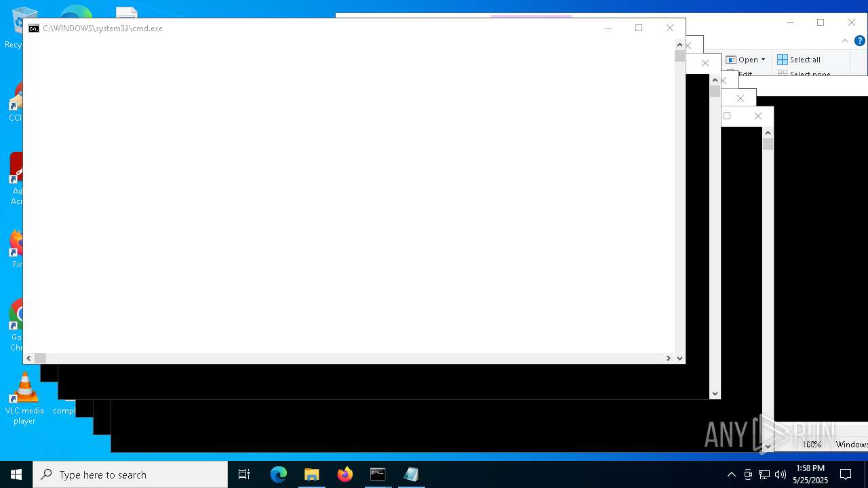
Task: Collapse the File Explorer ribbon with chevron
Action: (x=845, y=41)
